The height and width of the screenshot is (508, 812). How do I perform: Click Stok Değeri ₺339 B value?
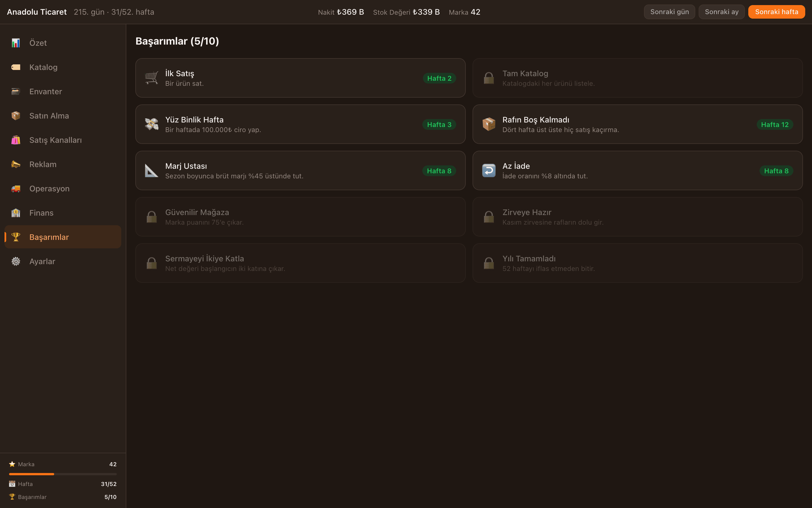pyautogui.click(x=426, y=12)
